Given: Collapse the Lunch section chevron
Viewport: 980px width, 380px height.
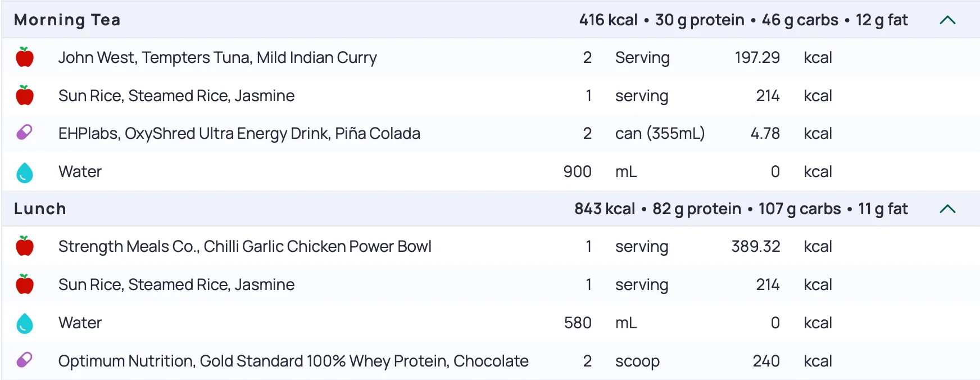Looking at the screenshot, I should tap(947, 209).
